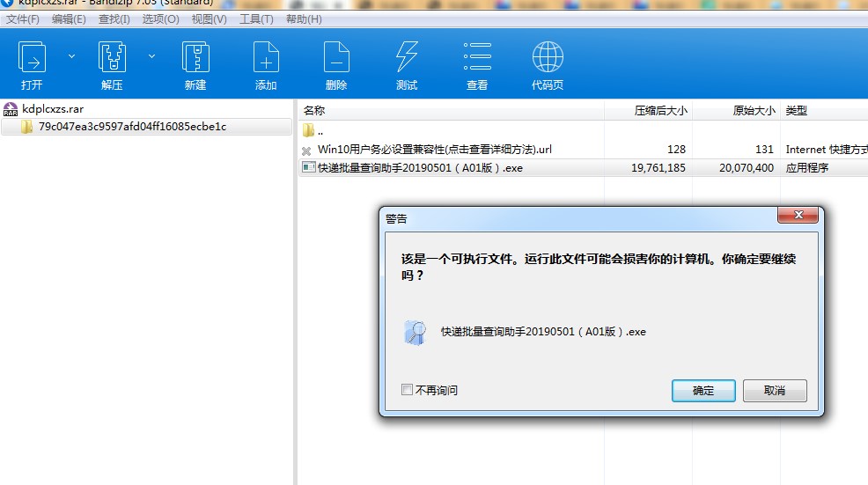This screenshot has height=485, width=868.
Task: Select 快递批量查询助手20190501 .exe in file list
Action: click(420, 168)
